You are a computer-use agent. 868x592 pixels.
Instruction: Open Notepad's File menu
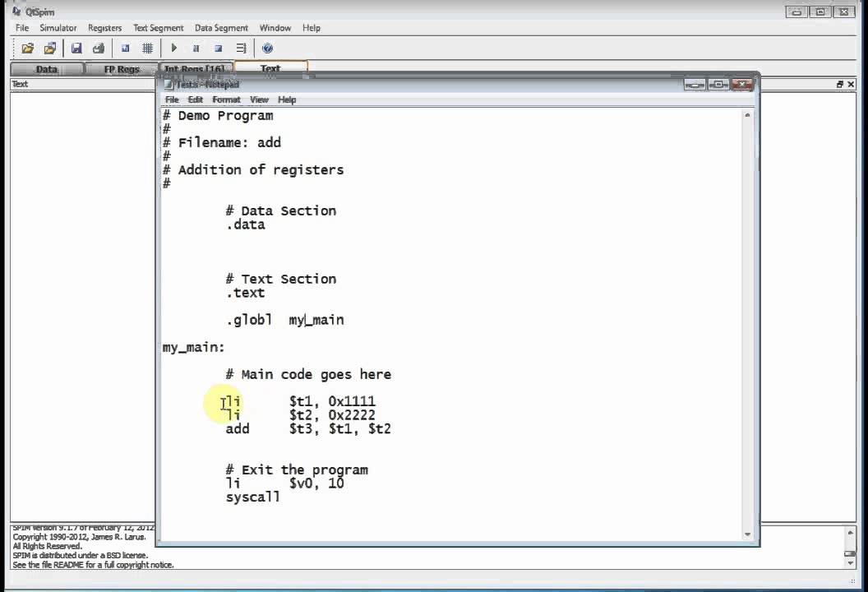click(x=172, y=99)
